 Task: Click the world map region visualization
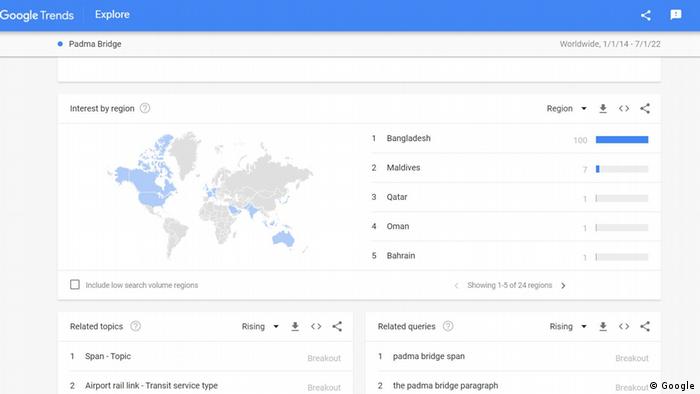[210, 195]
